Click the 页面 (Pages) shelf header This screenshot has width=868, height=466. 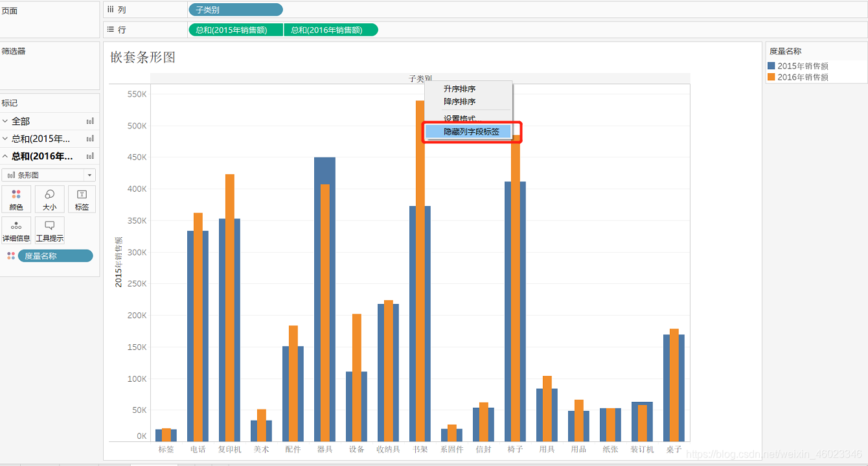[10, 11]
